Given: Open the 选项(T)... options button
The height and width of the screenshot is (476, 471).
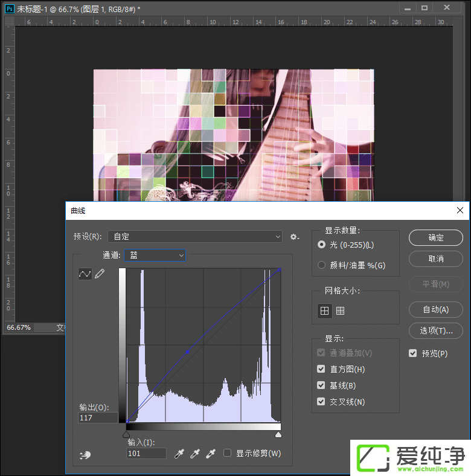Looking at the screenshot, I should tap(436, 330).
